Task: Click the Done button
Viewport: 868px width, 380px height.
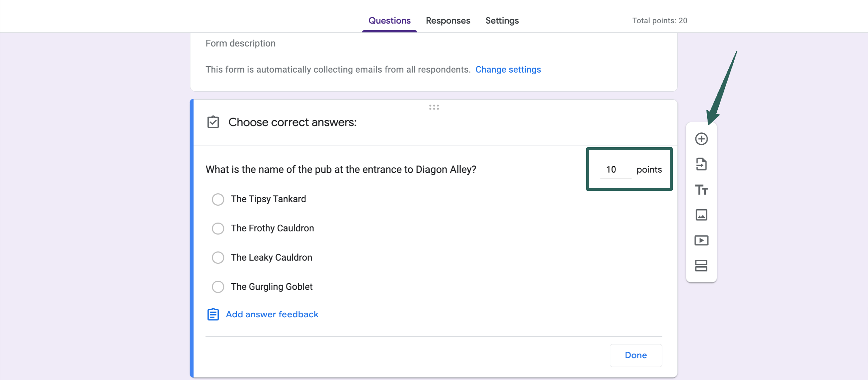Action: tap(636, 355)
